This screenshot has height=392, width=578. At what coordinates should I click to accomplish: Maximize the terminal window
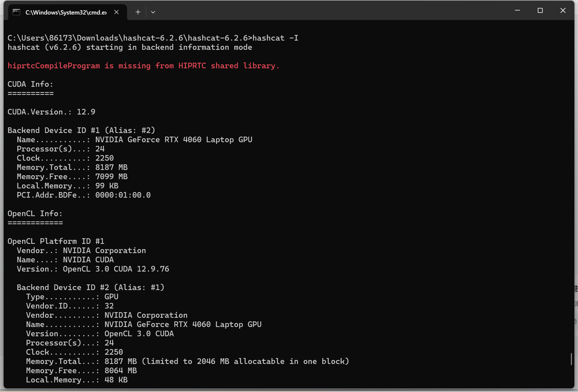[x=540, y=10]
